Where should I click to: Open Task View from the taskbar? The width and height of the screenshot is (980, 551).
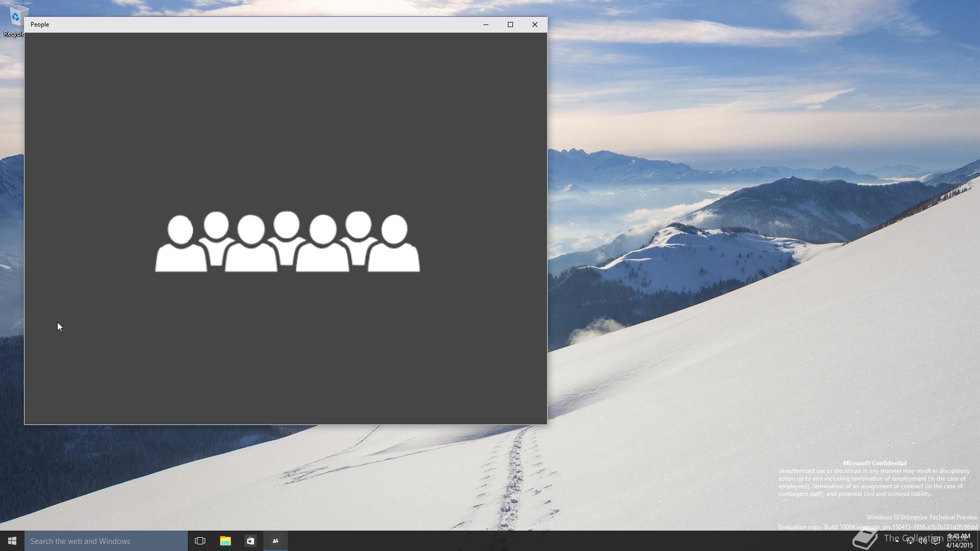pyautogui.click(x=200, y=541)
